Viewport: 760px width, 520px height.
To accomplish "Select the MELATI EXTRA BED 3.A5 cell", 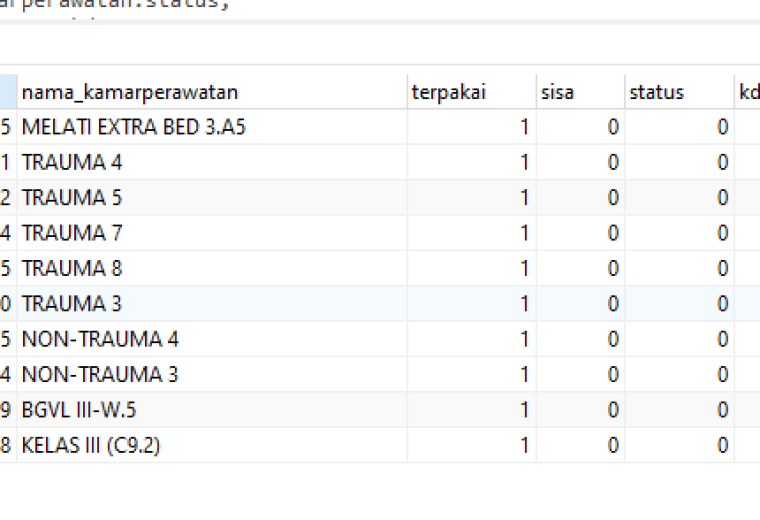I will coord(212,127).
